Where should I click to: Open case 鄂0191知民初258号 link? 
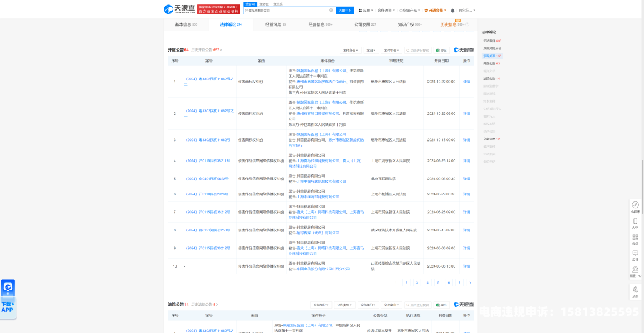click(x=207, y=230)
